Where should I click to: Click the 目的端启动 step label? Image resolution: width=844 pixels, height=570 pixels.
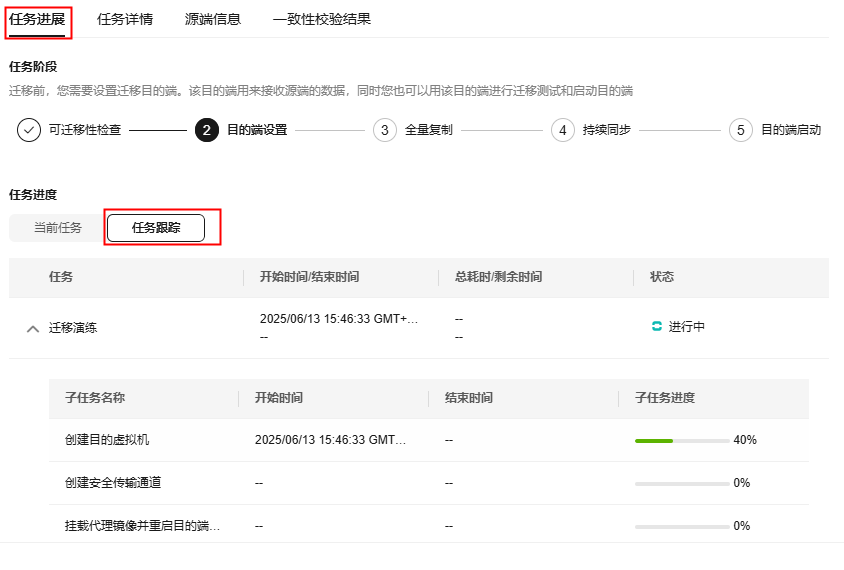pos(791,130)
